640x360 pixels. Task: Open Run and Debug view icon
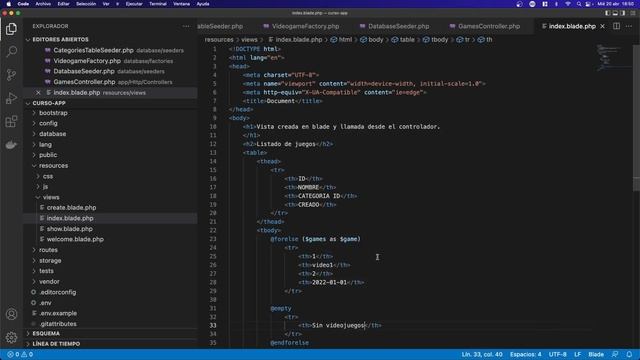(x=11, y=98)
